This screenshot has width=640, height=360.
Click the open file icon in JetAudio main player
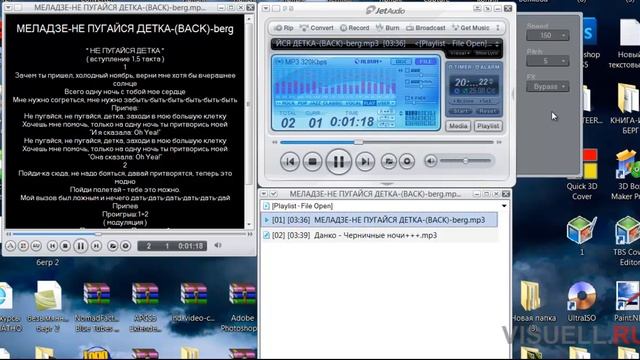pyautogui.click(x=389, y=162)
